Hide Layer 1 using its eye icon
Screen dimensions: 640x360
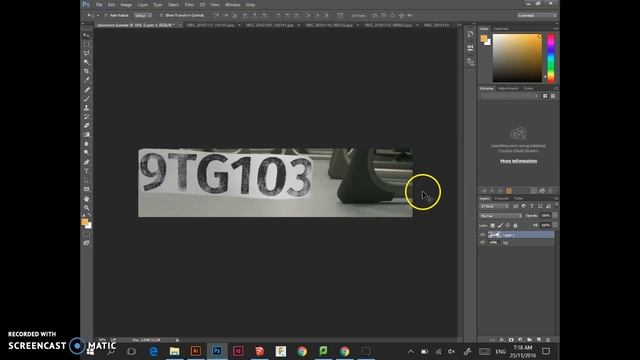pos(482,235)
